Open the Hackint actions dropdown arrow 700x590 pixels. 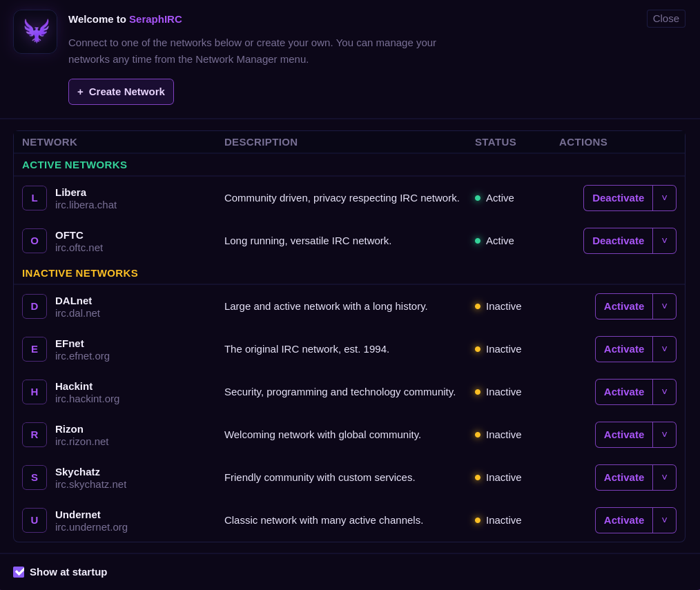(x=664, y=392)
